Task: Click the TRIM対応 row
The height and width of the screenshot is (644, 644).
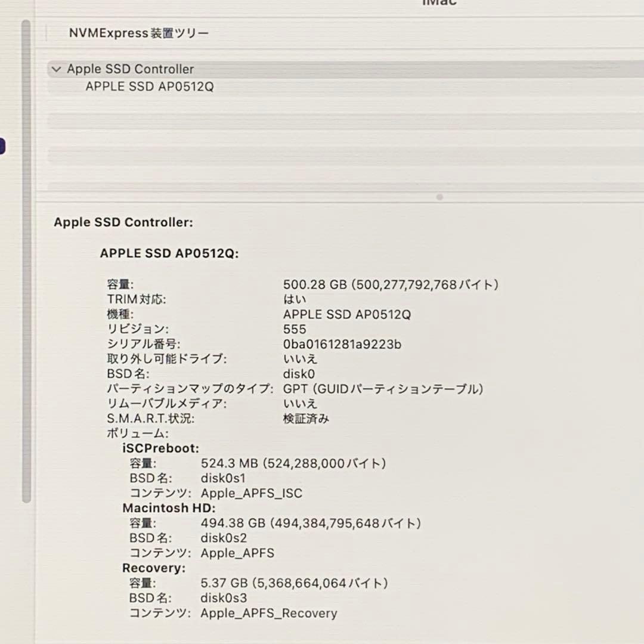Action: point(137,299)
